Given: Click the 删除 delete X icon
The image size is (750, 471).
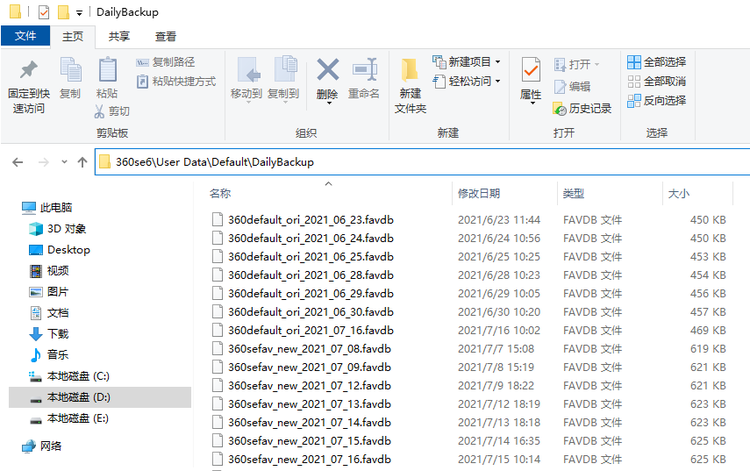Looking at the screenshot, I should 327,70.
